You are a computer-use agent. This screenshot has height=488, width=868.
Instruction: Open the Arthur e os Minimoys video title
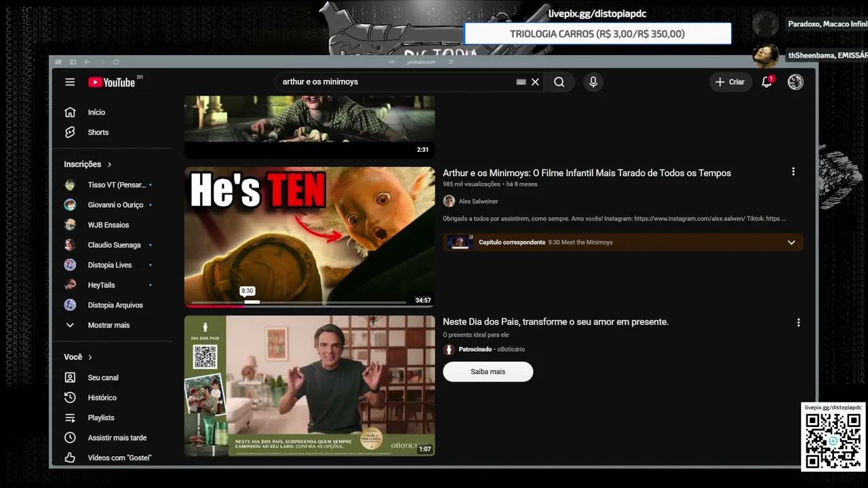coord(587,173)
